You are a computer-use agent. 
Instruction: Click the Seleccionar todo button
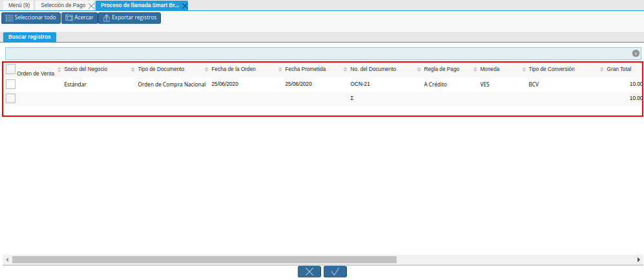[31, 18]
